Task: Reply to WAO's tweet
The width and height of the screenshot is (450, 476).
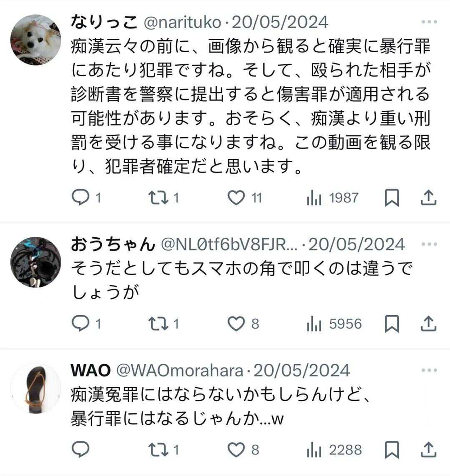Action: [81, 449]
